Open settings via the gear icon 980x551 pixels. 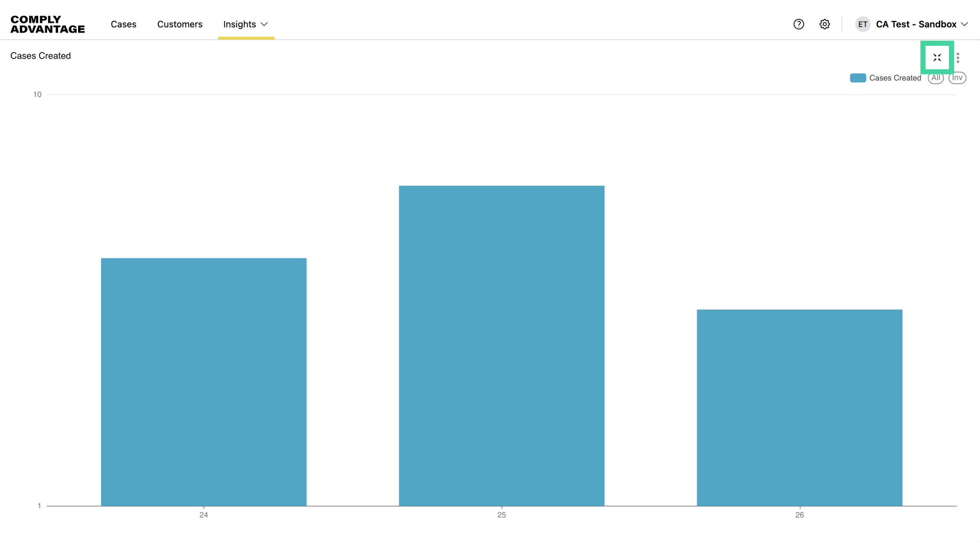(825, 24)
